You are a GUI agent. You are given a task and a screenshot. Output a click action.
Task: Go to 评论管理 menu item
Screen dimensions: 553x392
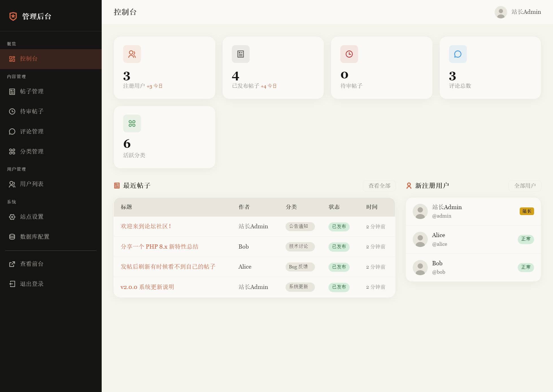[51, 132]
